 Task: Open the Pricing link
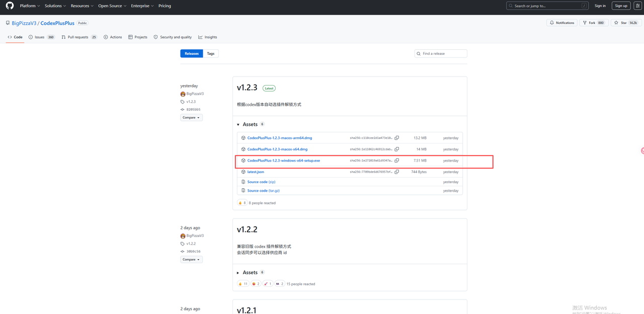click(x=165, y=6)
